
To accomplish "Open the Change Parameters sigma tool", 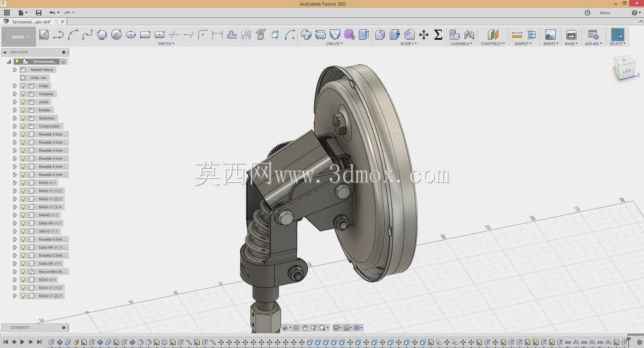I will (x=438, y=35).
